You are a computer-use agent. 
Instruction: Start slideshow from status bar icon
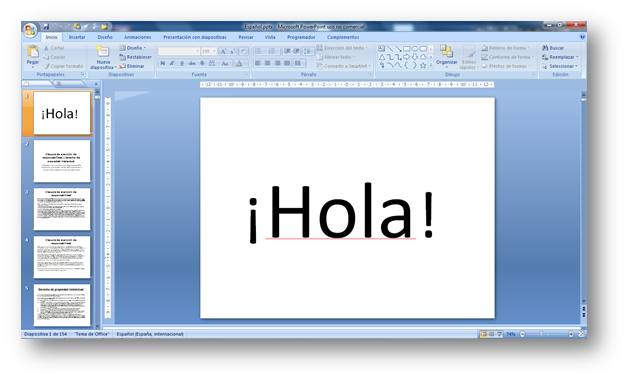499,334
